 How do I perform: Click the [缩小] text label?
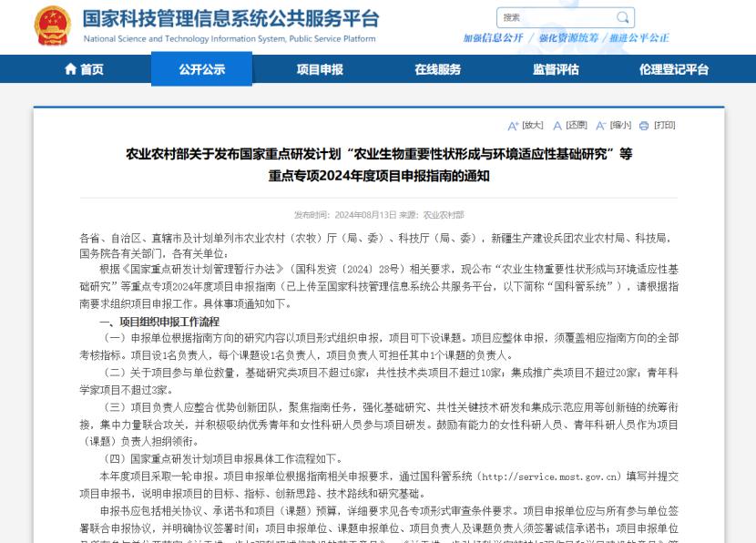point(620,126)
